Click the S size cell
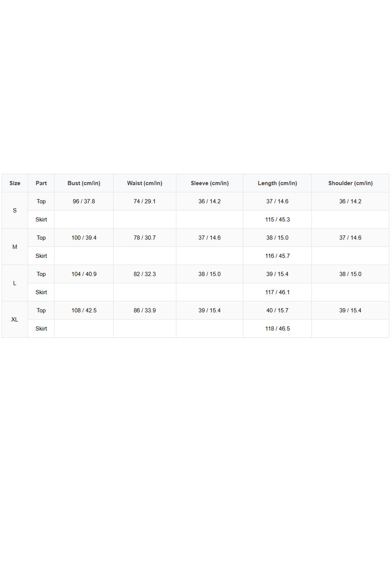The image size is (392, 588). tap(15, 210)
